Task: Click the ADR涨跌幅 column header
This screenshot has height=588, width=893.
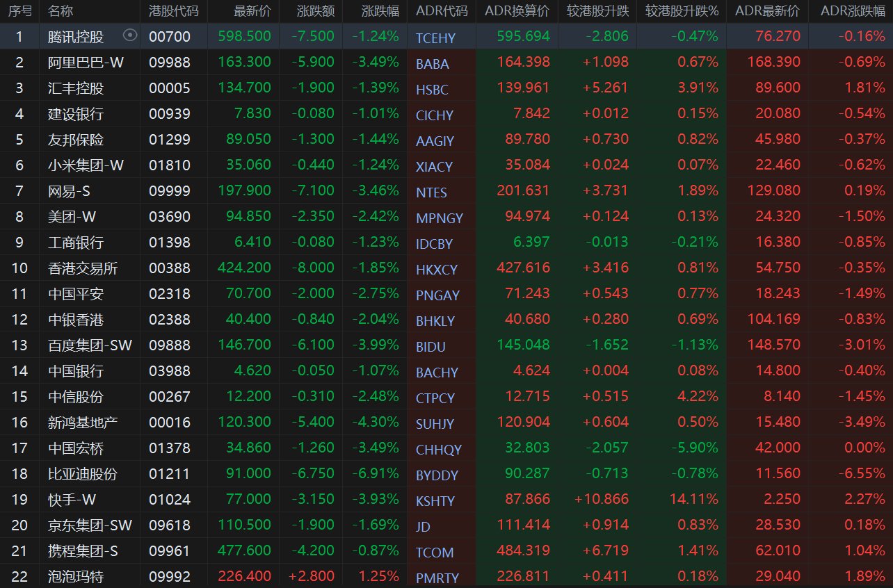Action: [853, 11]
